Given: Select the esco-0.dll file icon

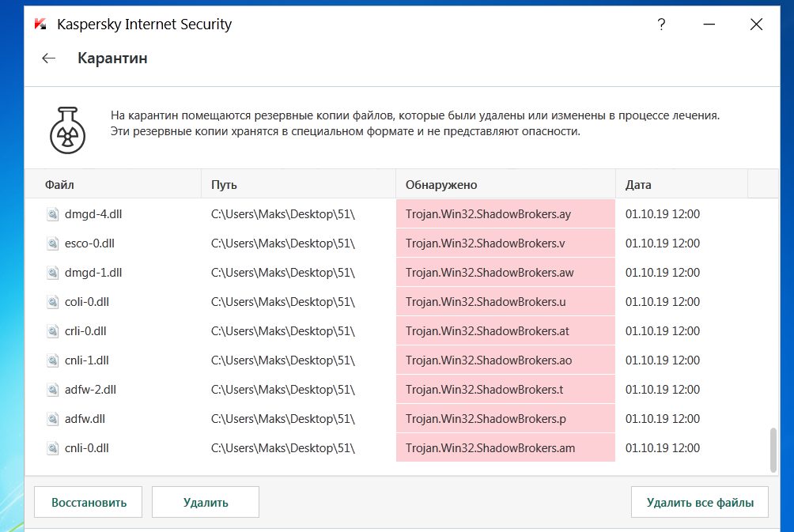Looking at the screenshot, I should (53, 243).
